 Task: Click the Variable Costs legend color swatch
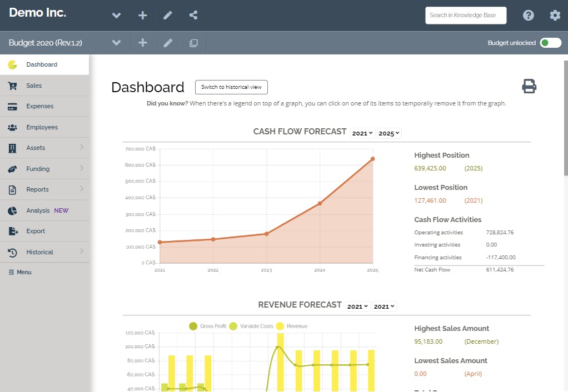coord(233,326)
